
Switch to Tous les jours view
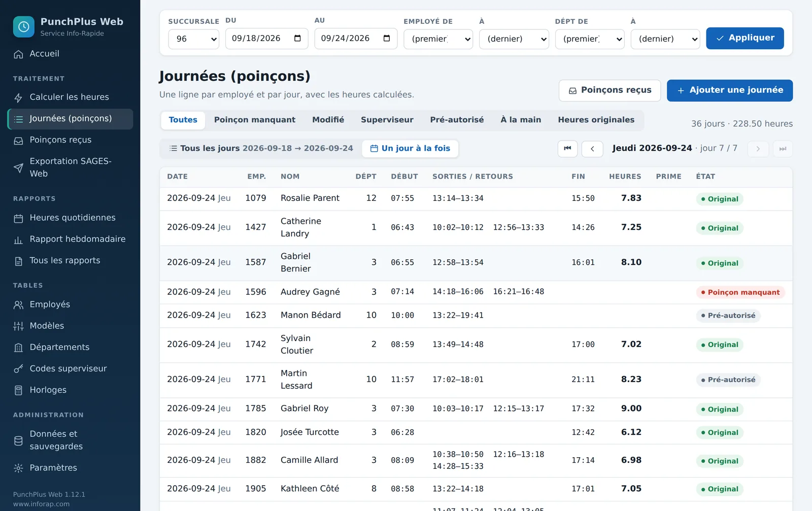(261, 148)
